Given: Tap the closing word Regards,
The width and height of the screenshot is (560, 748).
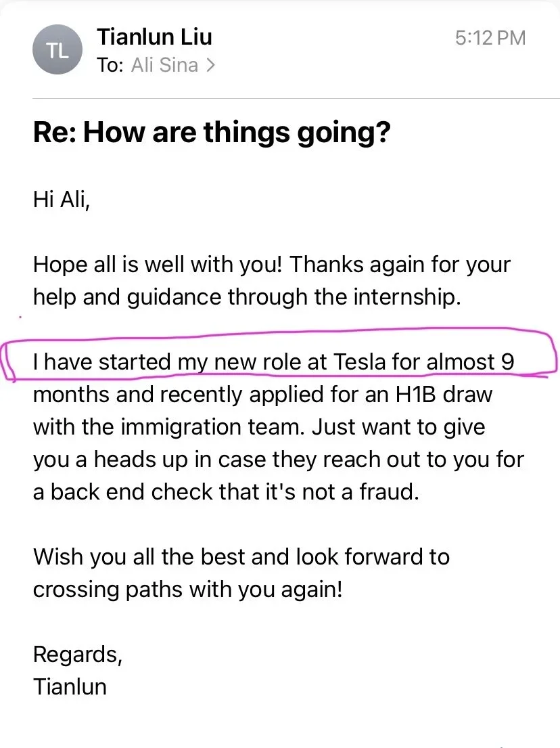Looking at the screenshot, I should 77,655.
